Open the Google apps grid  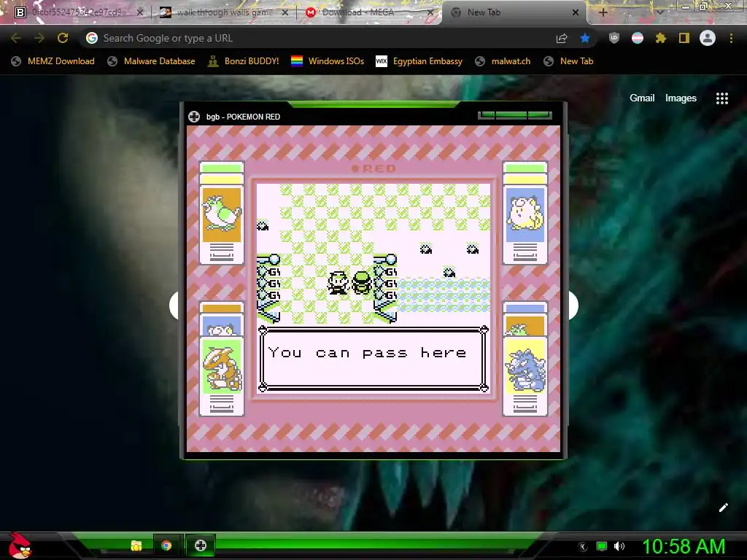(x=722, y=98)
